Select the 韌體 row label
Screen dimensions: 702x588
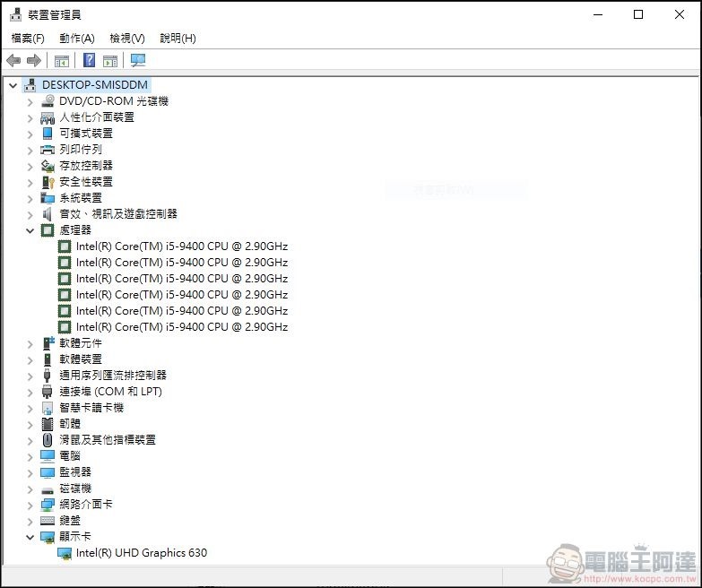point(70,423)
